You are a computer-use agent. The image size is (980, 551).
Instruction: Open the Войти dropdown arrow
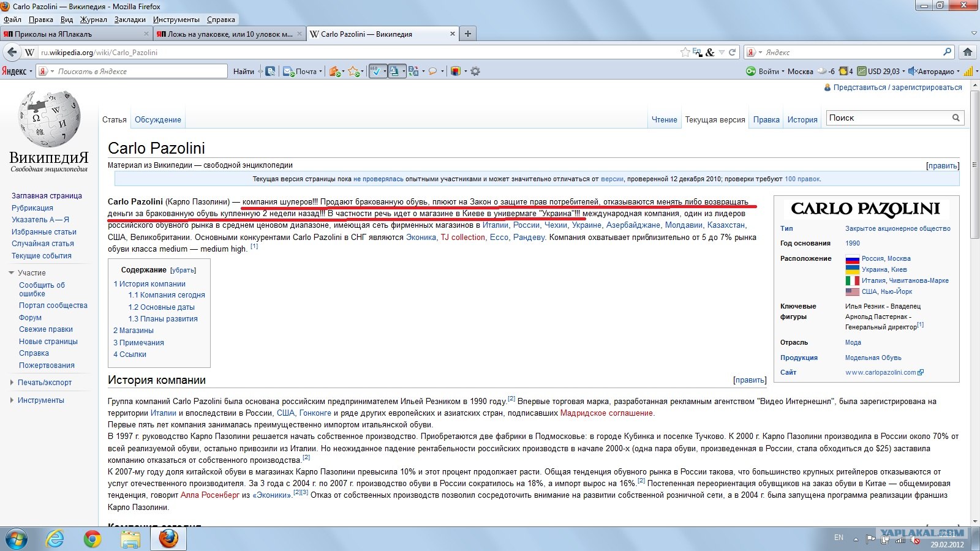coord(783,71)
